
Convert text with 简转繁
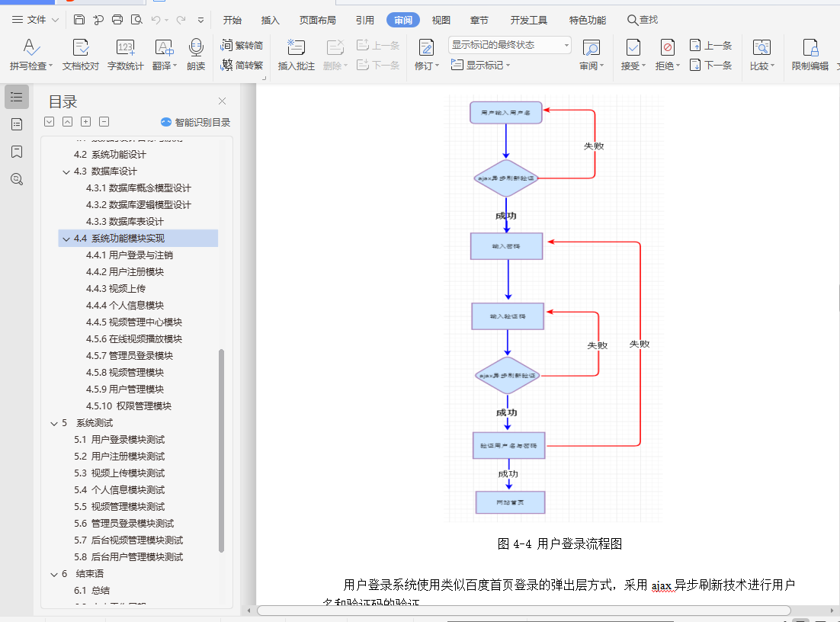click(x=242, y=66)
